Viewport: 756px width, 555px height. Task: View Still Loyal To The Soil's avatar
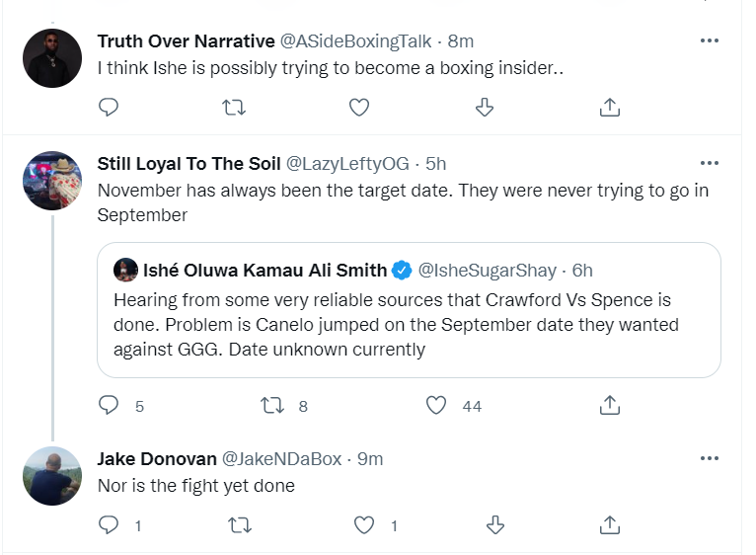pos(52,181)
